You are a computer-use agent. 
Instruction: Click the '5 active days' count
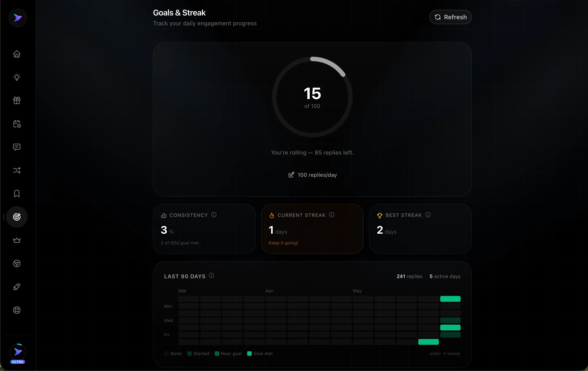coord(445,276)
